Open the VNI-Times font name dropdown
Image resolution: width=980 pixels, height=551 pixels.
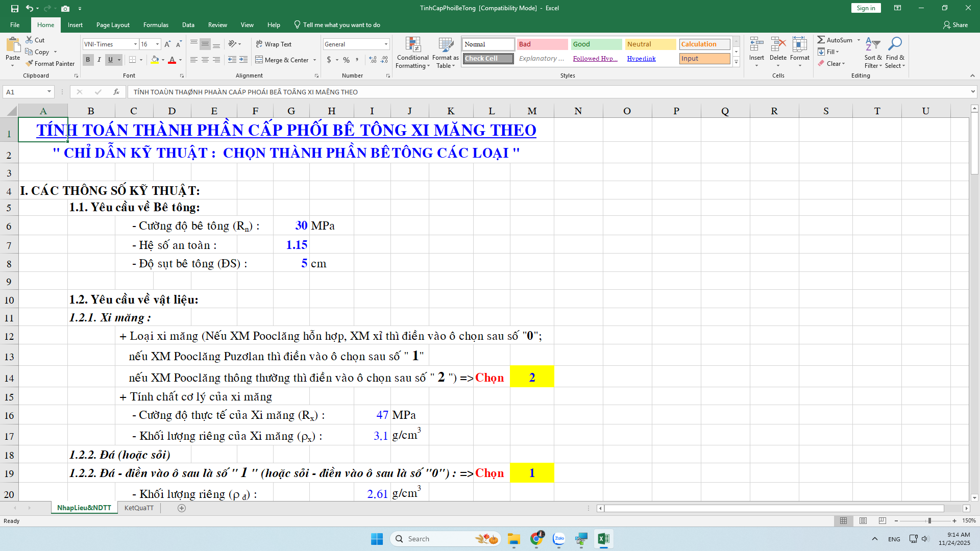pyautogui.click(x=135, y=44)
